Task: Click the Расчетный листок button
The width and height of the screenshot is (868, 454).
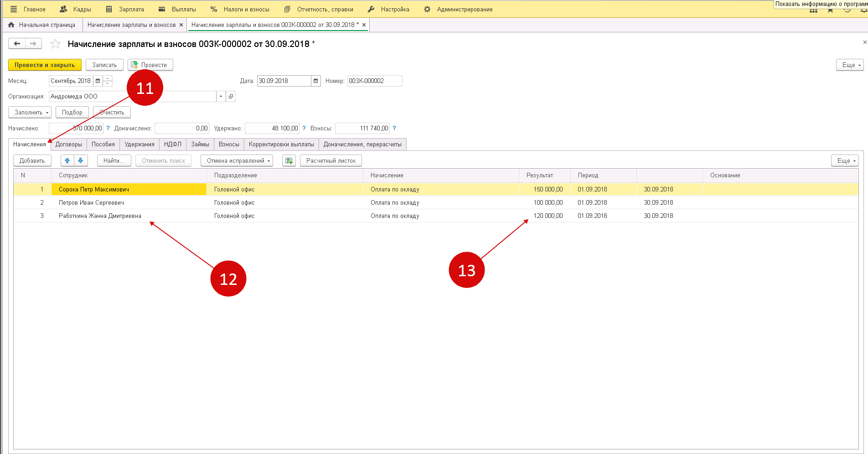Action: [331, 160]
